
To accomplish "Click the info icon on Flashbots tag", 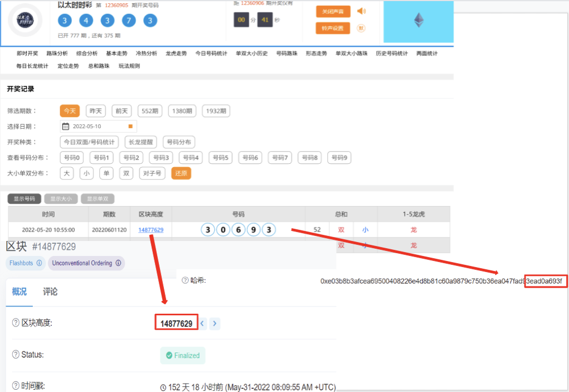I will (x=39, y=263).
